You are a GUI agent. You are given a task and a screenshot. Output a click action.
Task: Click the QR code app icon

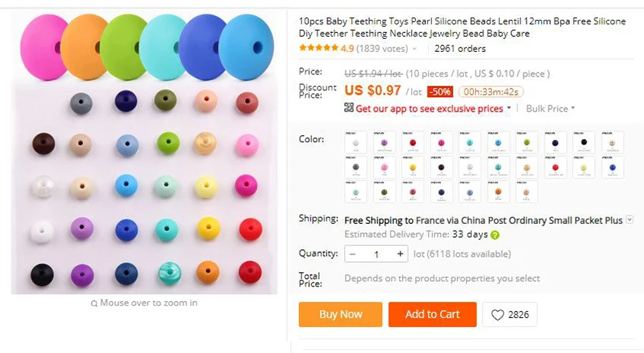[349, 108]
